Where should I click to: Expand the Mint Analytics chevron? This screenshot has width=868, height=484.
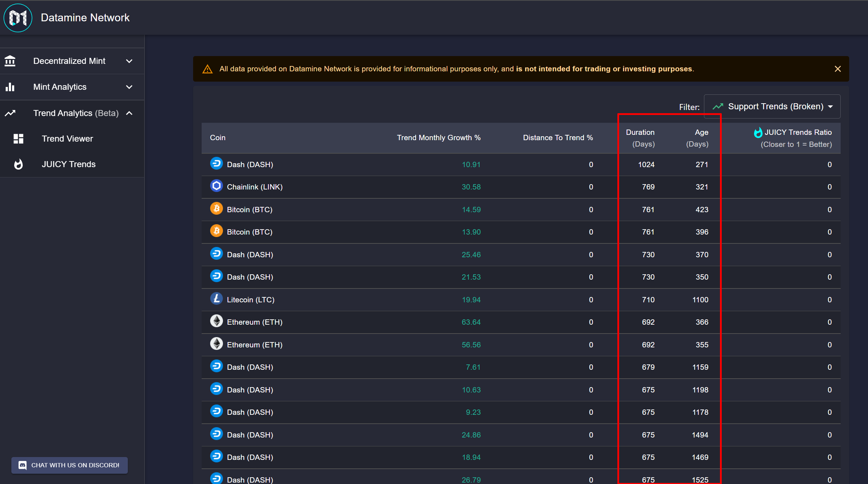(x=129, y=87)
